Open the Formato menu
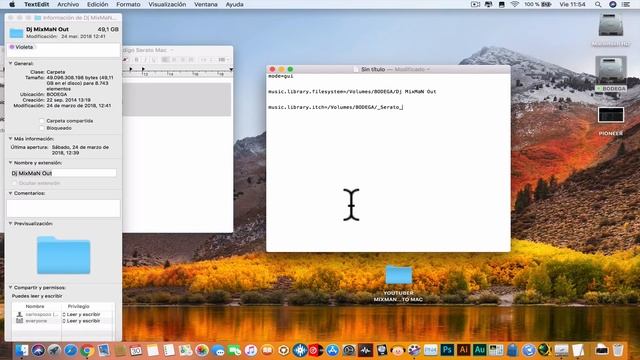 [x=128, y=4]
